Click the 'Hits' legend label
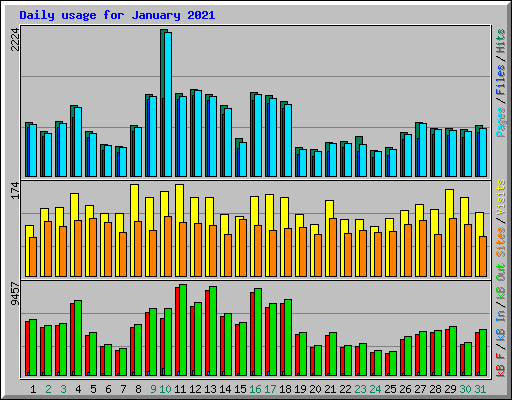512x400 pixels. (x=501, y=42)
